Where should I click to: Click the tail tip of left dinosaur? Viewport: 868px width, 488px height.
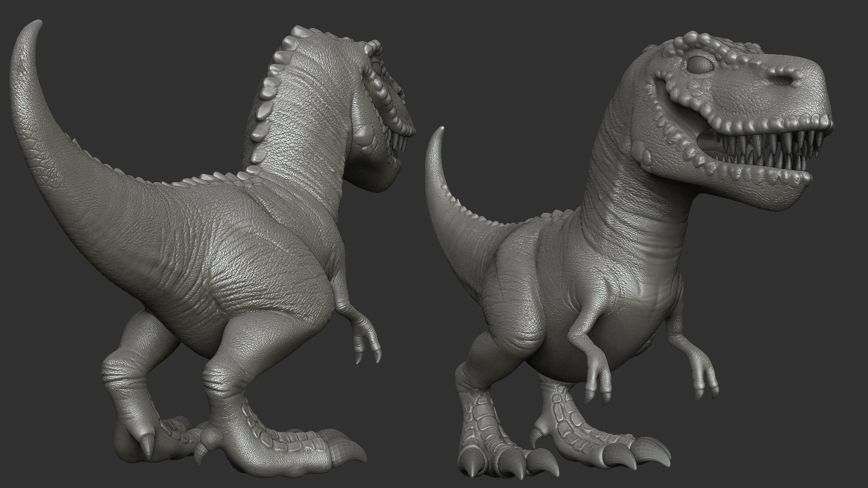pos(37,23)
